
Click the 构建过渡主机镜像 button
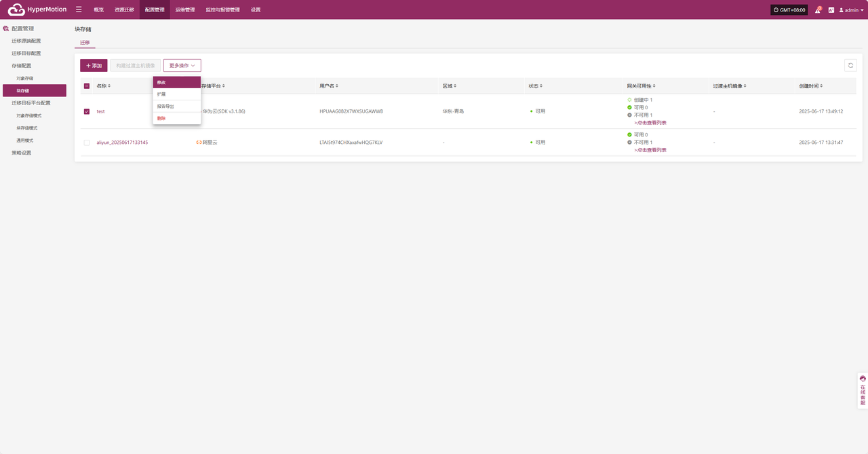pos(136,66)
